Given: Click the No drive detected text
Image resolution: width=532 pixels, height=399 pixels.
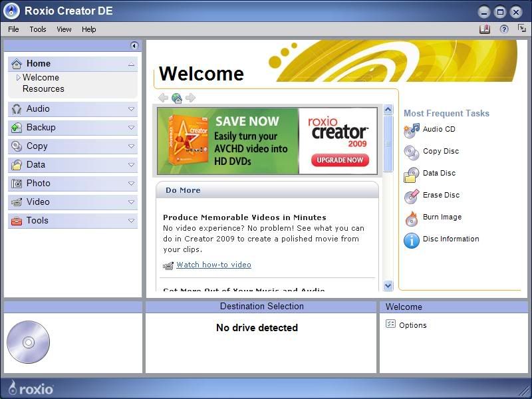Looking at the screenshot, I should [257, 328].
